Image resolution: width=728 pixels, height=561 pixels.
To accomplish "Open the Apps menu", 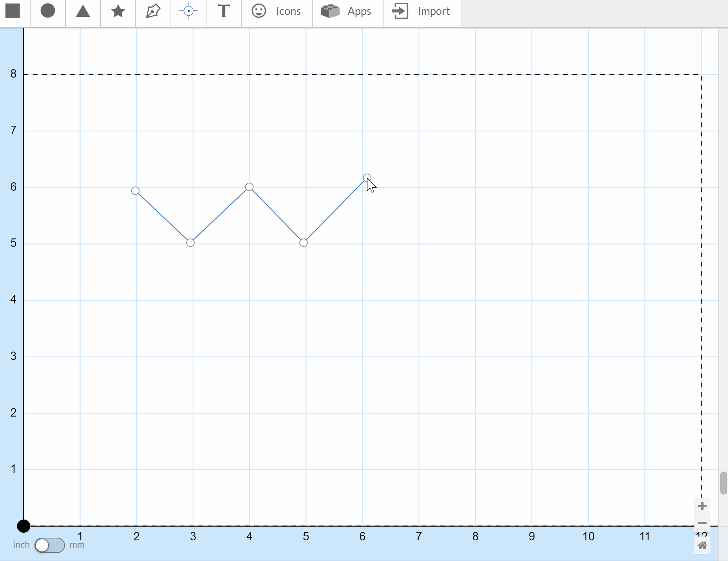I will coord(347,11).
